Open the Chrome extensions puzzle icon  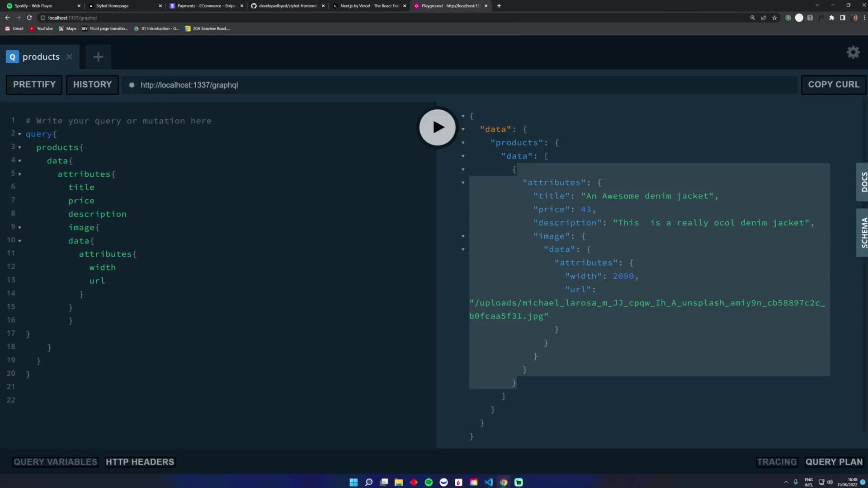pos(832,18)
